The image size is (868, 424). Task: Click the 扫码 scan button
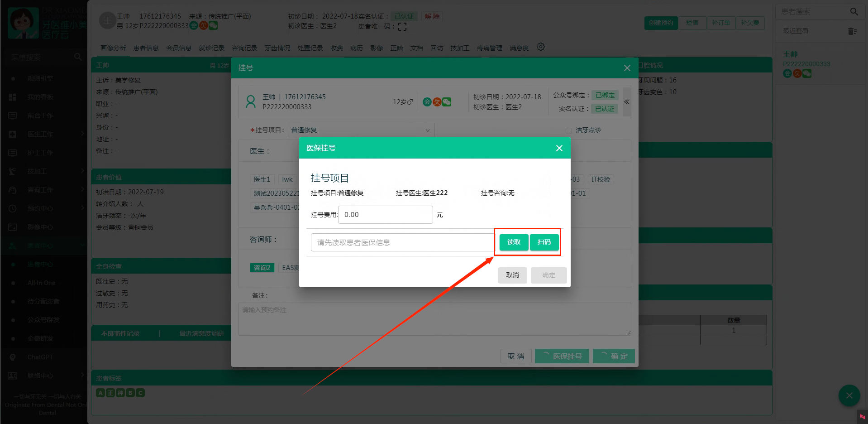point(544,242)
